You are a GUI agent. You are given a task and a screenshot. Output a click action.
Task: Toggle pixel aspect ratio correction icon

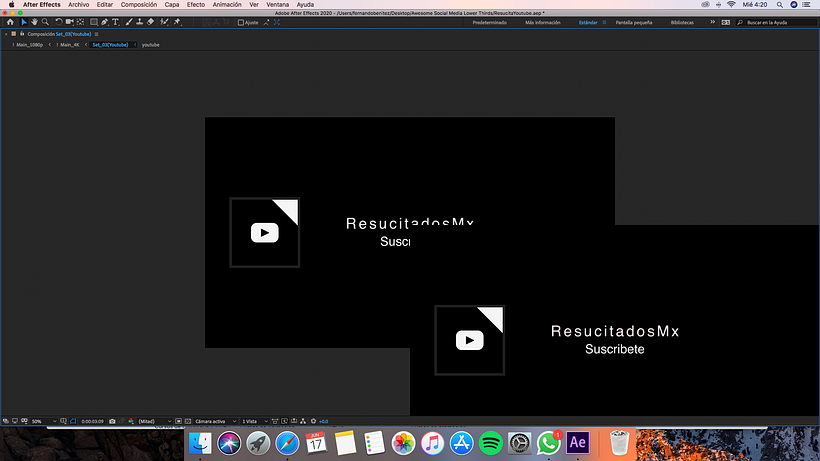(275, 421)
